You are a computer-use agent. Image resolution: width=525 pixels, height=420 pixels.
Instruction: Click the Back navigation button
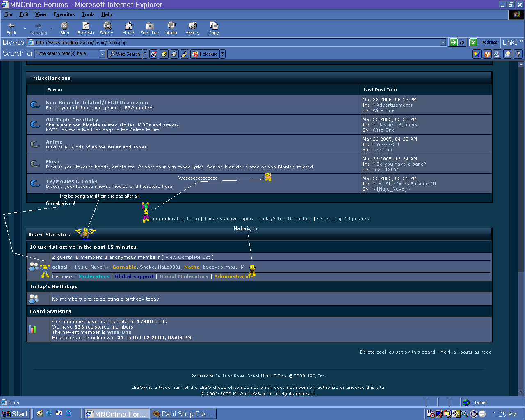pos(11,28)
